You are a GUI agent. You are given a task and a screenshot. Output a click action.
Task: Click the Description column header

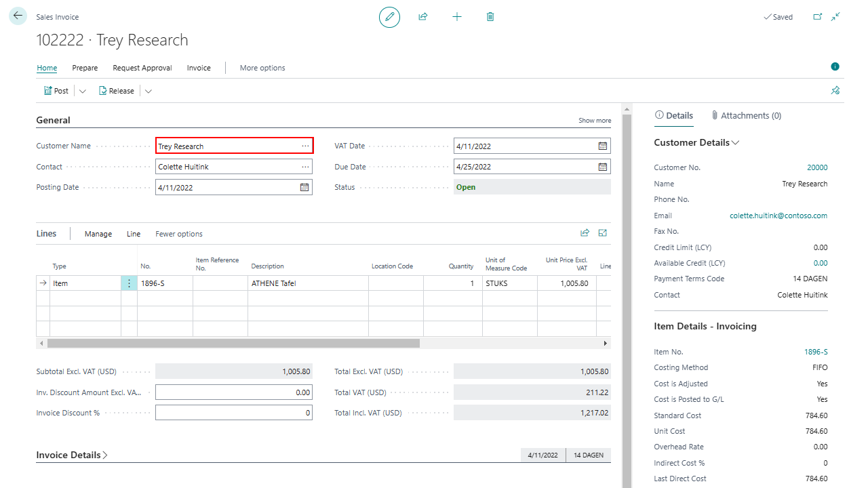[267, 266]
